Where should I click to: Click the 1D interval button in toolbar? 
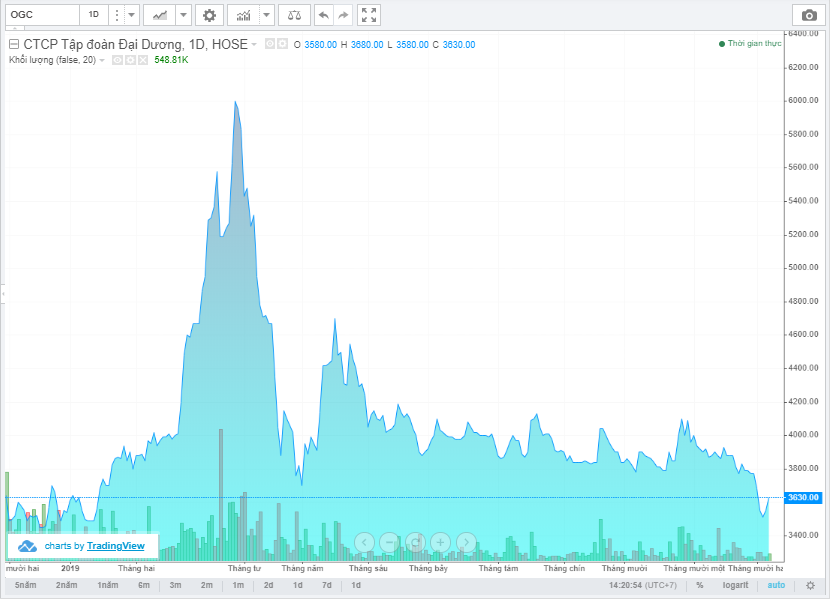point(94,15)
